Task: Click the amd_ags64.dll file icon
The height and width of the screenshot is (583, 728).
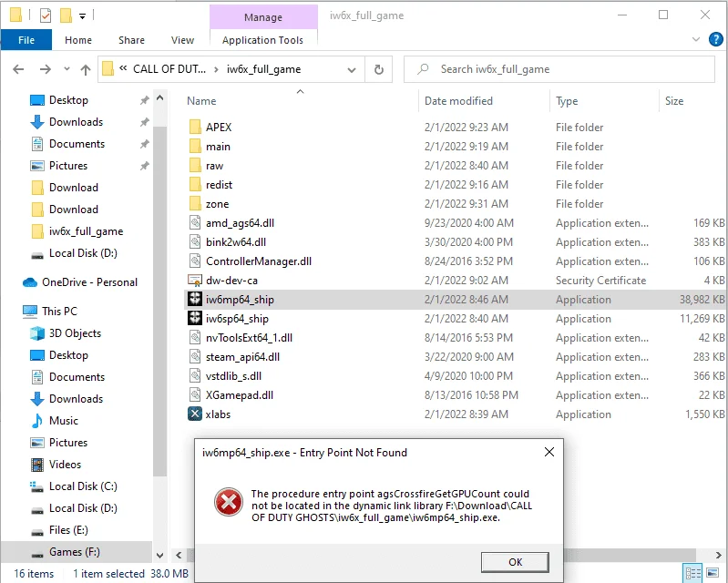Action: 195,223
